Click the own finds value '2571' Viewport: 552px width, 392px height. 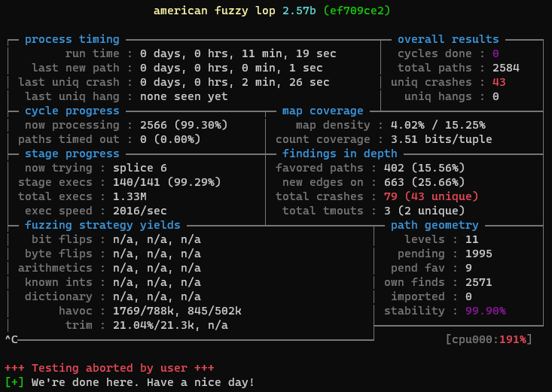tap(479, 283)
